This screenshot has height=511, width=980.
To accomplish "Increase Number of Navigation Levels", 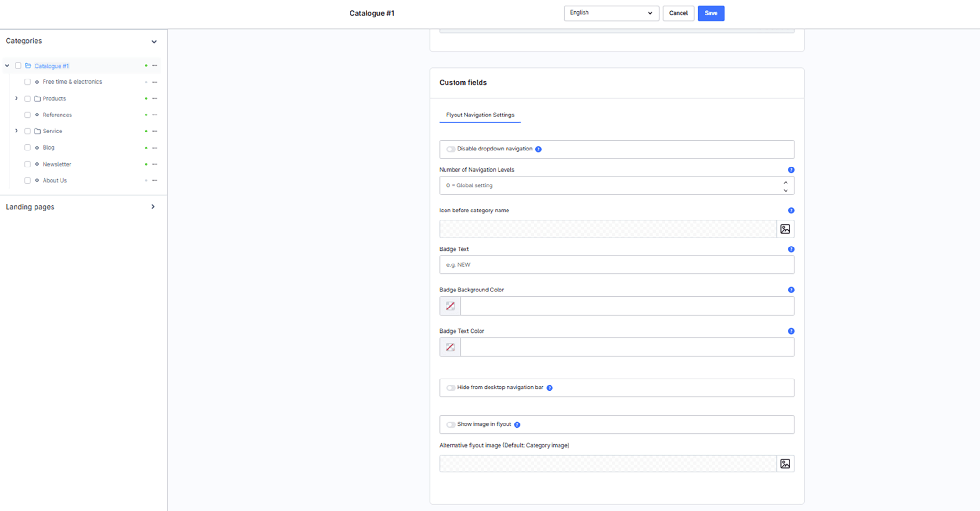I will [786, 182].
